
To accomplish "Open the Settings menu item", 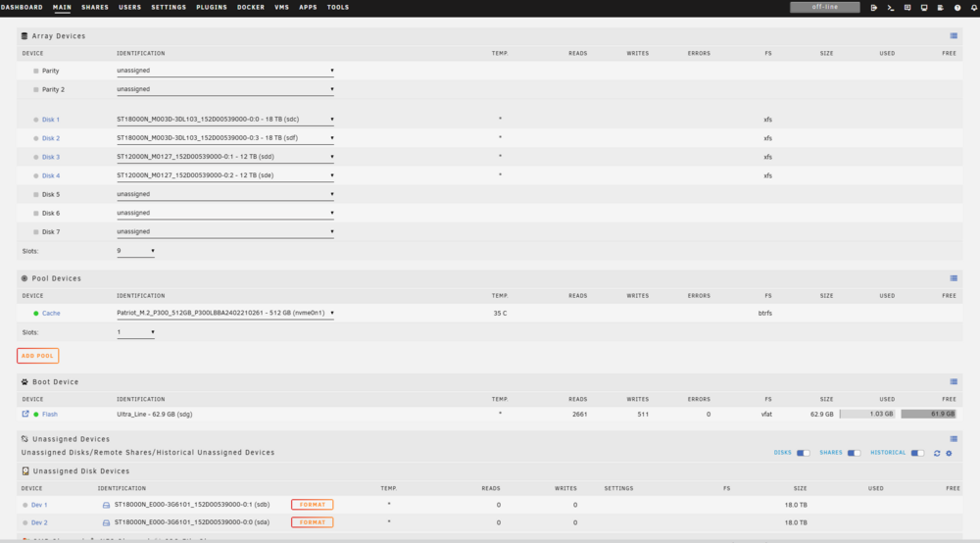I will [x=169, y=8].
